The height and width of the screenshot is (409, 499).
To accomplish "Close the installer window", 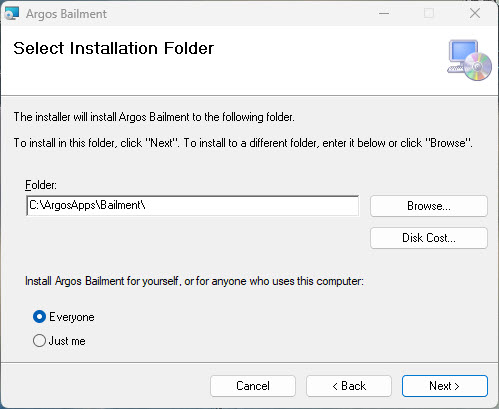I will coord(475,13).
